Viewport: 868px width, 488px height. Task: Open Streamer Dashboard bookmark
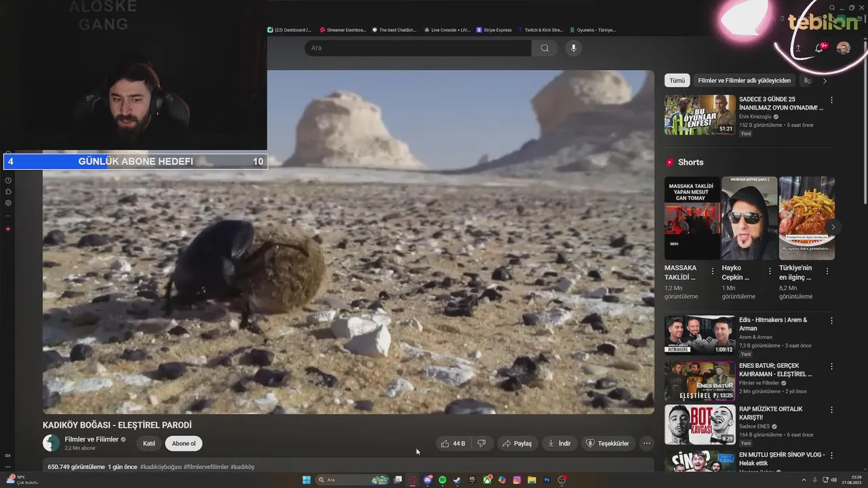click(x=342, y=30)
